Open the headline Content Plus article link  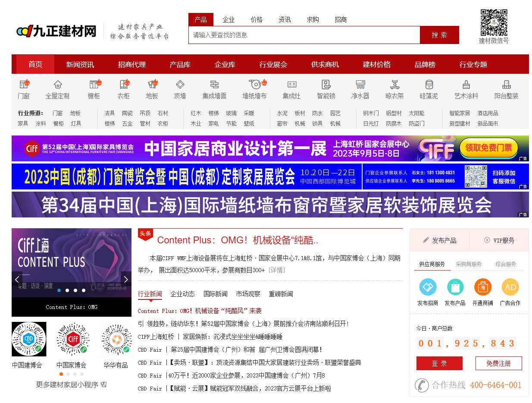click(238, 240)
